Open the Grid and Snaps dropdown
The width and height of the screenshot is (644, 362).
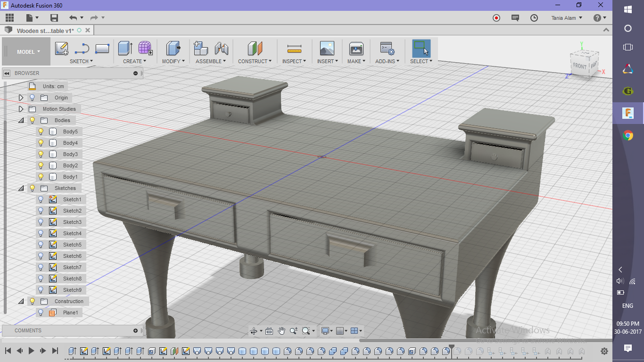(342, 331)
